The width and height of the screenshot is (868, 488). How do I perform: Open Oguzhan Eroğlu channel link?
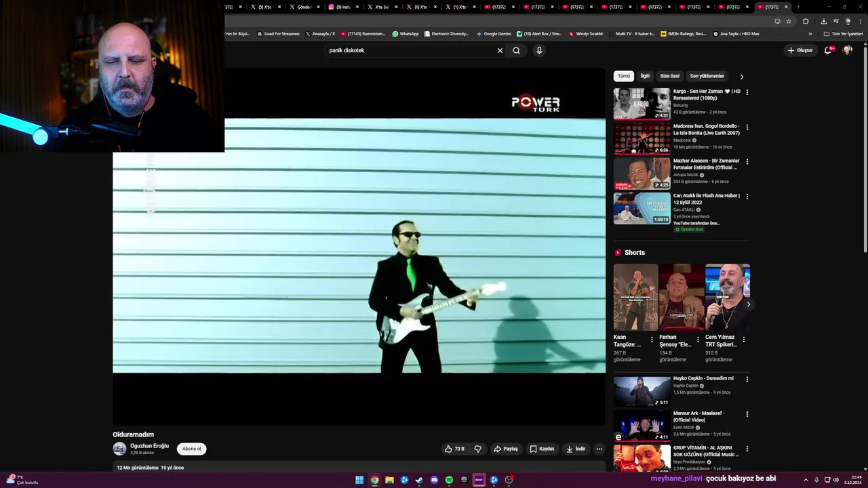[149, 445]
